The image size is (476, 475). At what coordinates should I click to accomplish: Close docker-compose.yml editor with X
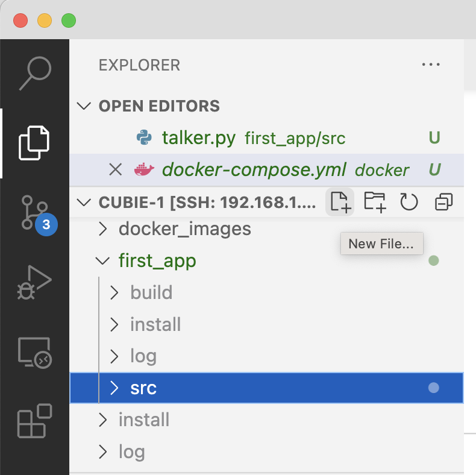click(x=115, y=169)
